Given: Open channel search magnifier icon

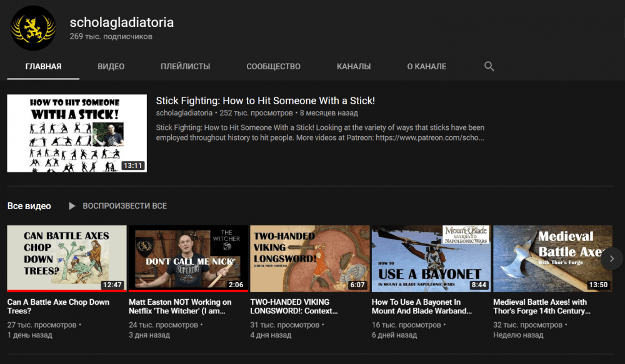Looking at the screenshot, I should point(489,66).
